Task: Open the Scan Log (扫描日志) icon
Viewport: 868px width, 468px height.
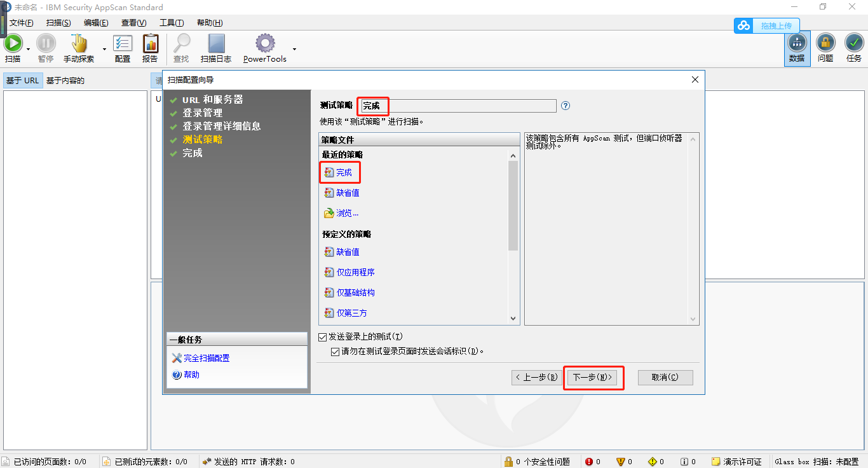Action: [216, 43]
